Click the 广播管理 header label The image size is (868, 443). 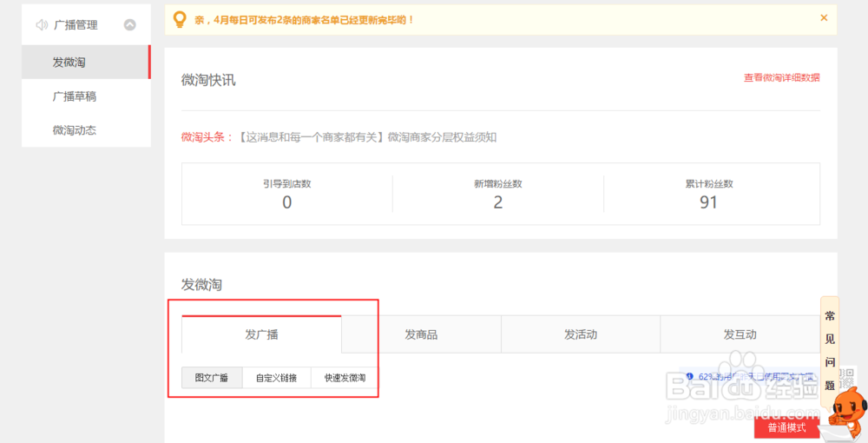76,25
